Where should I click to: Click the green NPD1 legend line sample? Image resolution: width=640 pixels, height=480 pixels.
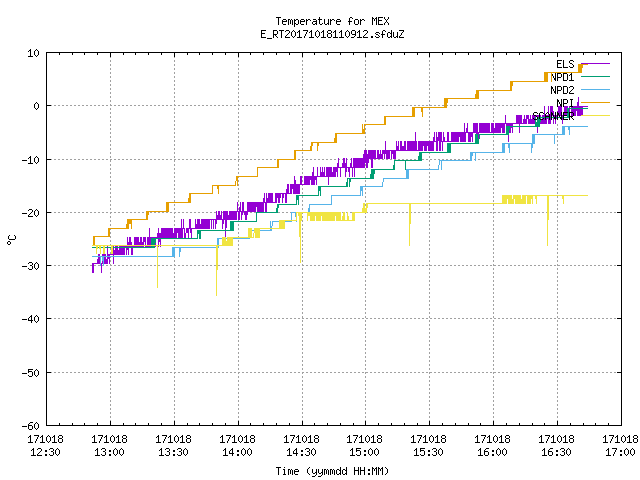[x=595, y=77]
